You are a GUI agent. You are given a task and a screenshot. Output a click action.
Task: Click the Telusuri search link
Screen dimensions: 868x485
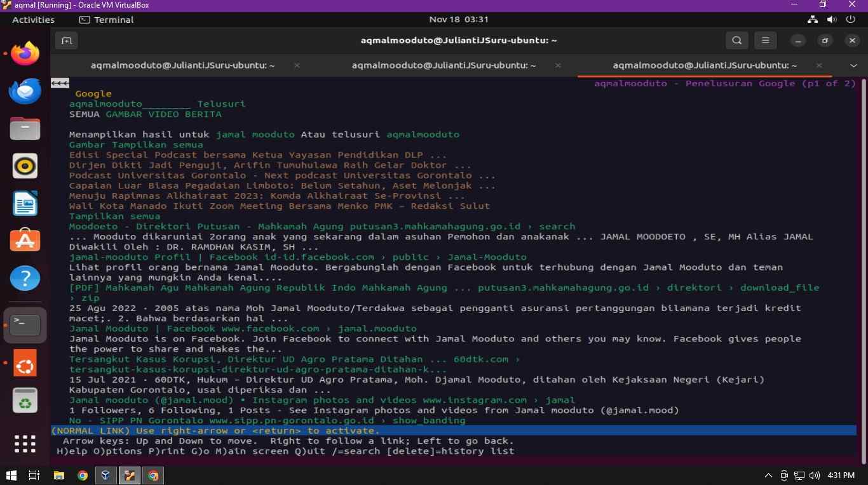point(221,104)
